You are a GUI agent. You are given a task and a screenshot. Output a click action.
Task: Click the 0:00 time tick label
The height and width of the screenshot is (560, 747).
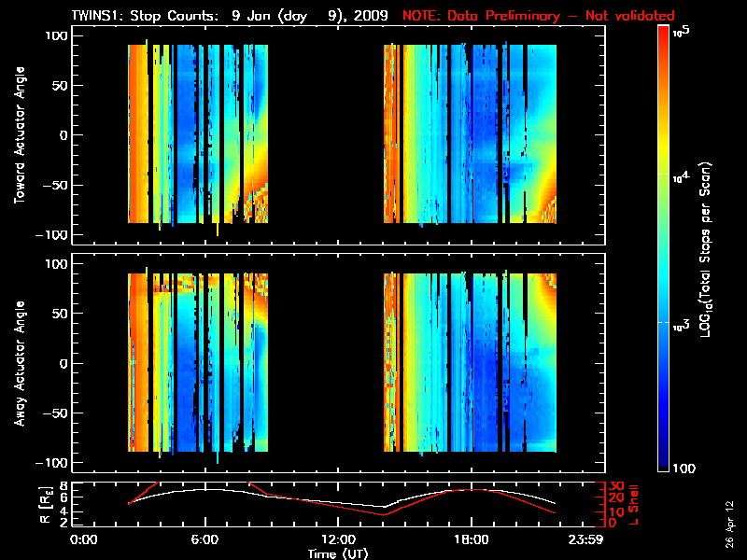[x=84, y=540]
